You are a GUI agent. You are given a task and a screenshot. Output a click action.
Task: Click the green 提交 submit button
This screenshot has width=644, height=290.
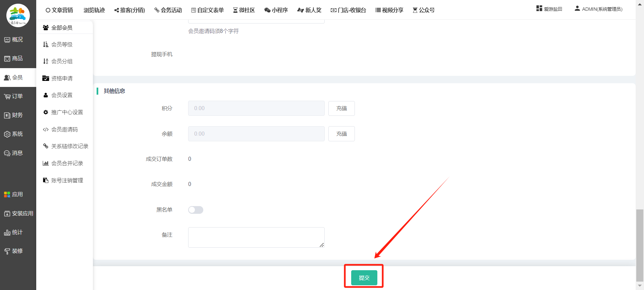click(x=364, y=278)
